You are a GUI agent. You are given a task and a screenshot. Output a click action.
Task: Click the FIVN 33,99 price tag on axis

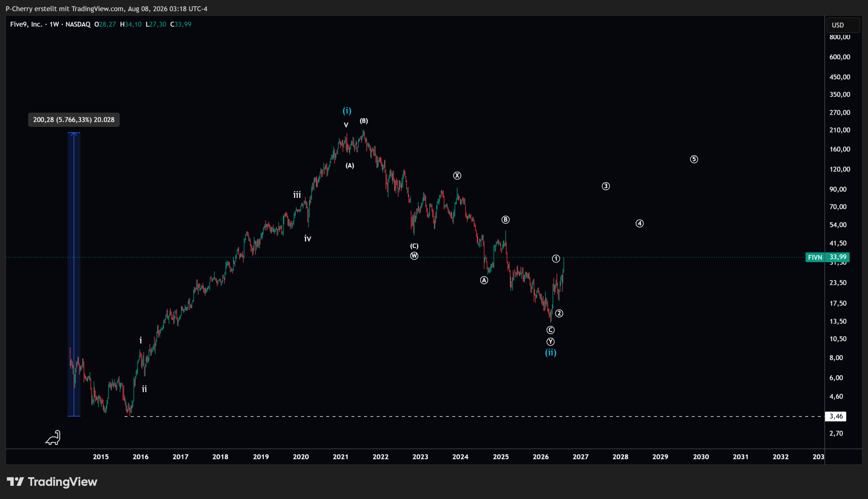[827, 257]
